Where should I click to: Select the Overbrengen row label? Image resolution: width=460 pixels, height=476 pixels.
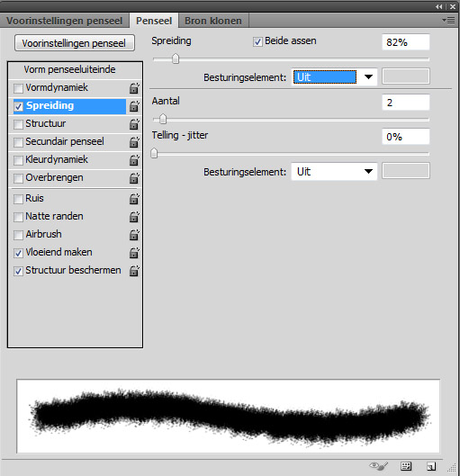click(54, 177)
